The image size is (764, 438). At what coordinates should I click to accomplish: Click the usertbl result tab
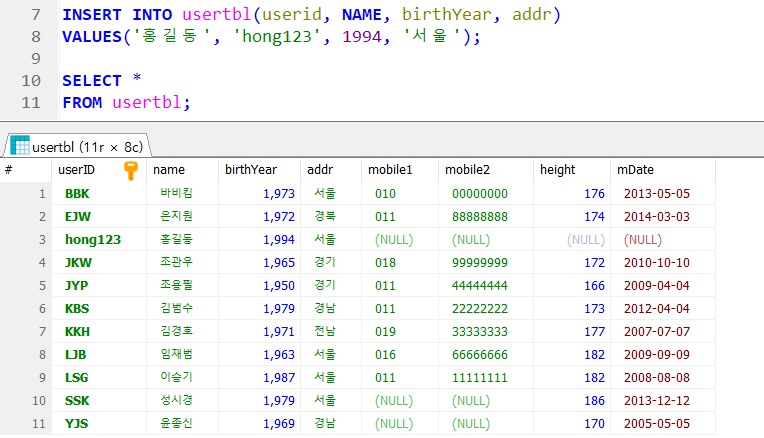85,146
